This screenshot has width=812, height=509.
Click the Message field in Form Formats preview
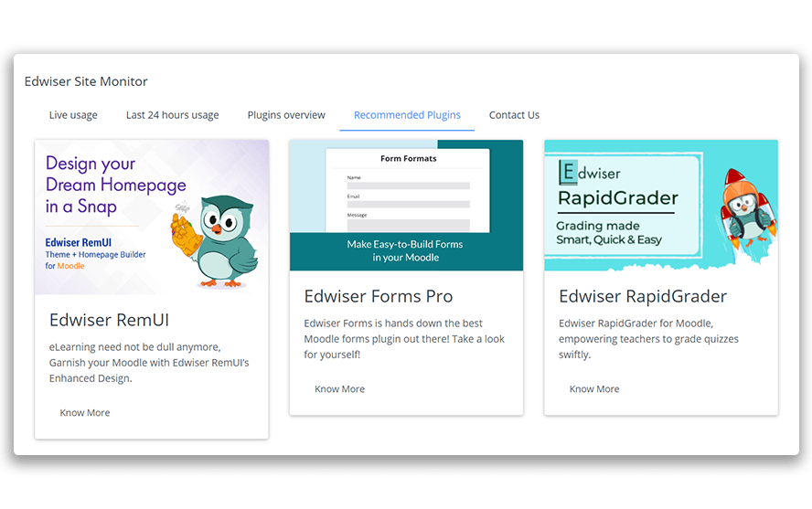pyautogui.click(x=409, y=226)
